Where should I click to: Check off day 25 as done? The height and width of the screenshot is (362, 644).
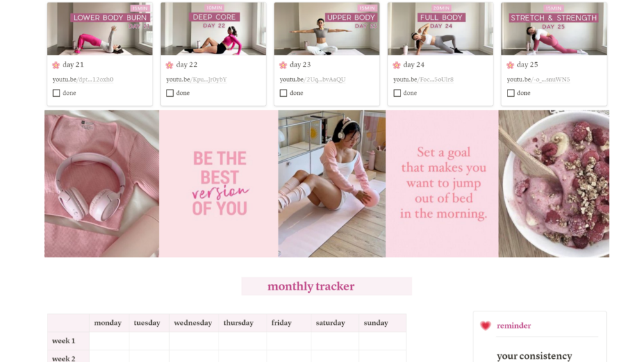point(511,93)
